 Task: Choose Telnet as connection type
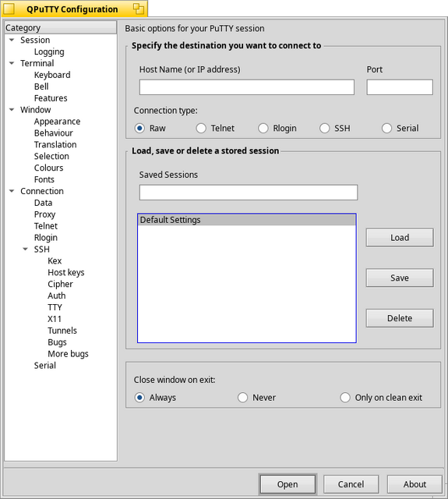point(201,128)
